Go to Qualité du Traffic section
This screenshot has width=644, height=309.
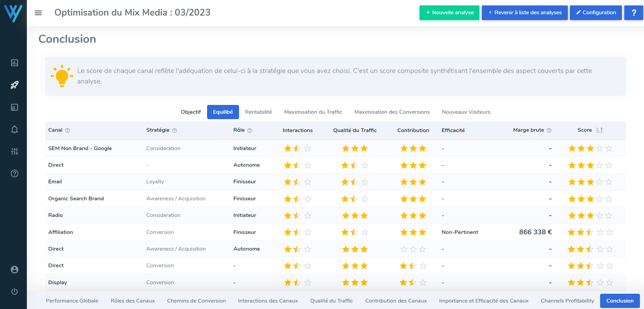(x=332, y=301)
